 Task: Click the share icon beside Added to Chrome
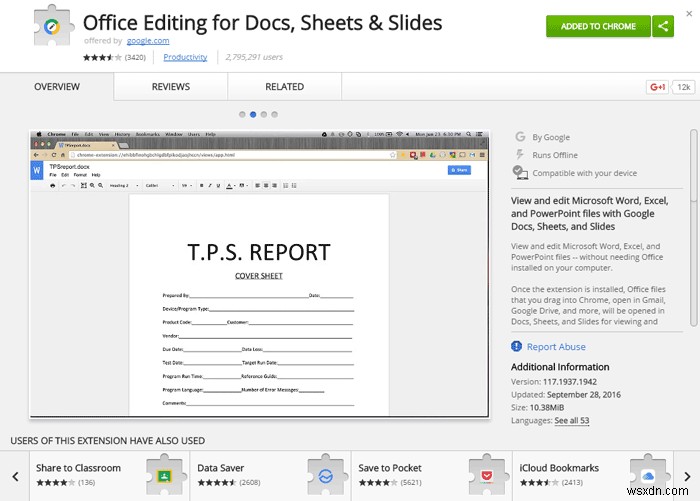tap(663, 26)
